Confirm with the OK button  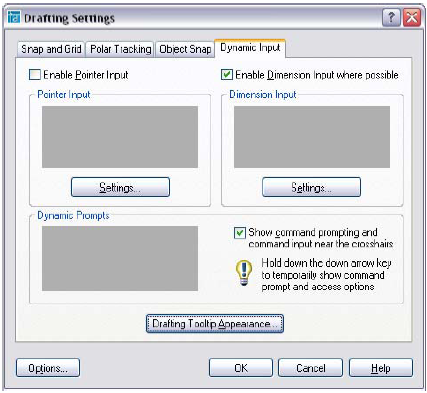[x=241, y=368]
